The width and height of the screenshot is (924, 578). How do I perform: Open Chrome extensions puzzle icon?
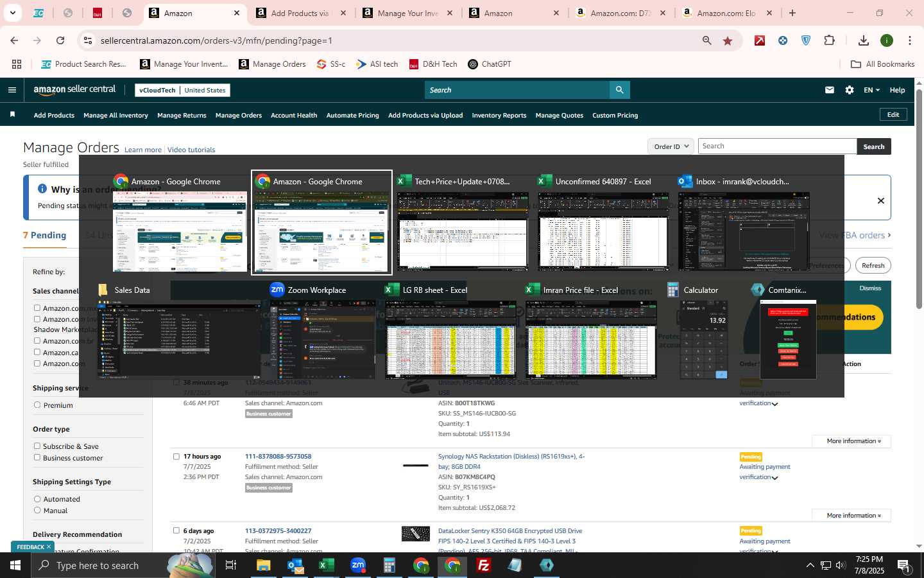coord(829,40)
